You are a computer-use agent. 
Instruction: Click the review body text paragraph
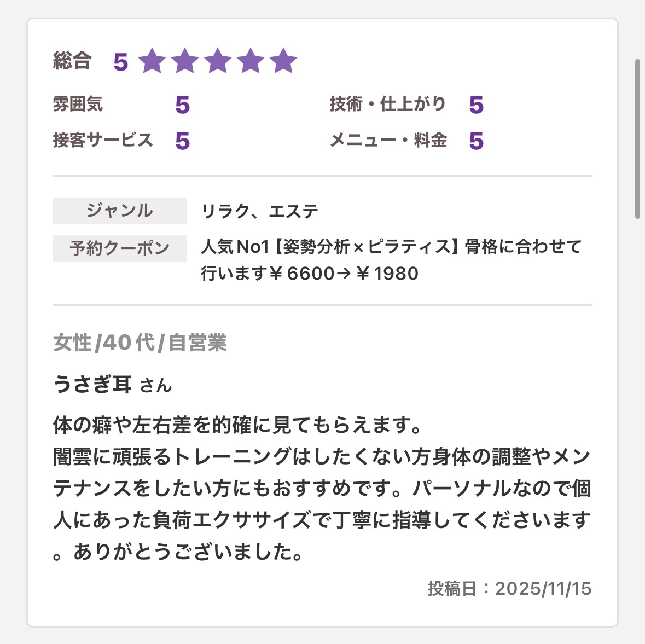(x=322, y=488)
